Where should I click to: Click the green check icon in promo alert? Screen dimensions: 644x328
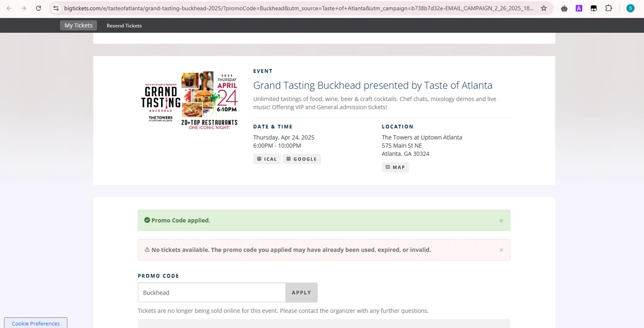point(147,220)
